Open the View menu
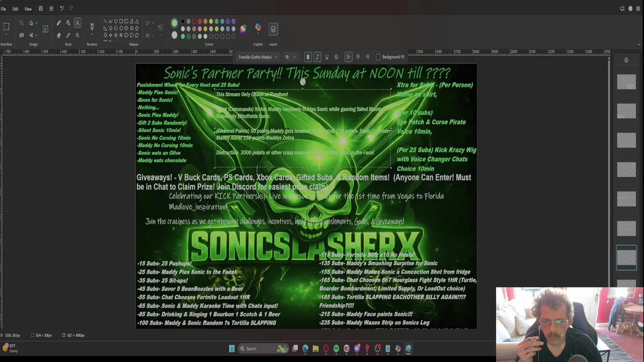 tap(28, 9)
